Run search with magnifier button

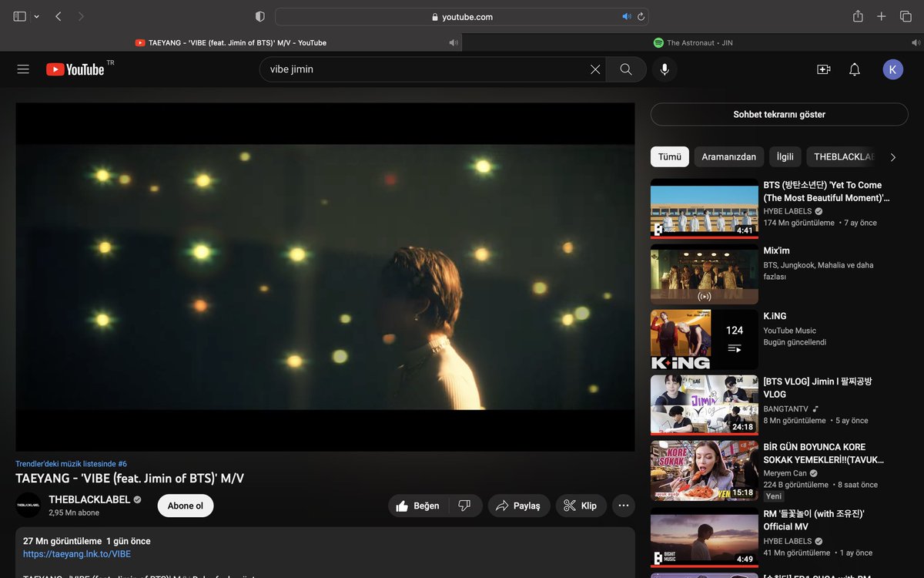coord(626,69)
